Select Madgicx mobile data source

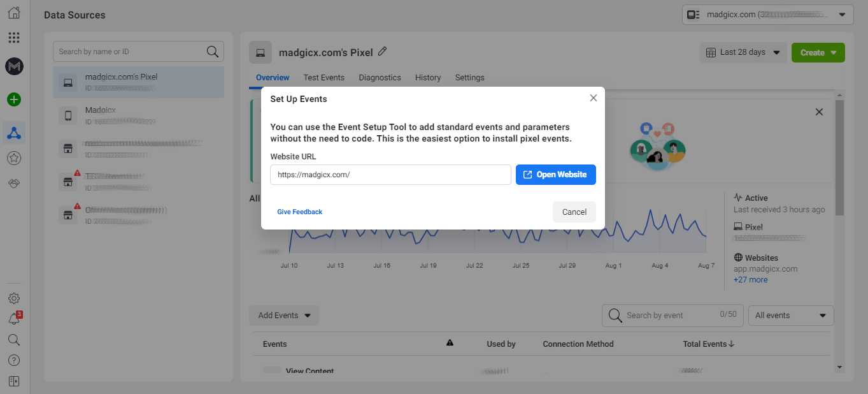tap(139, 115)
